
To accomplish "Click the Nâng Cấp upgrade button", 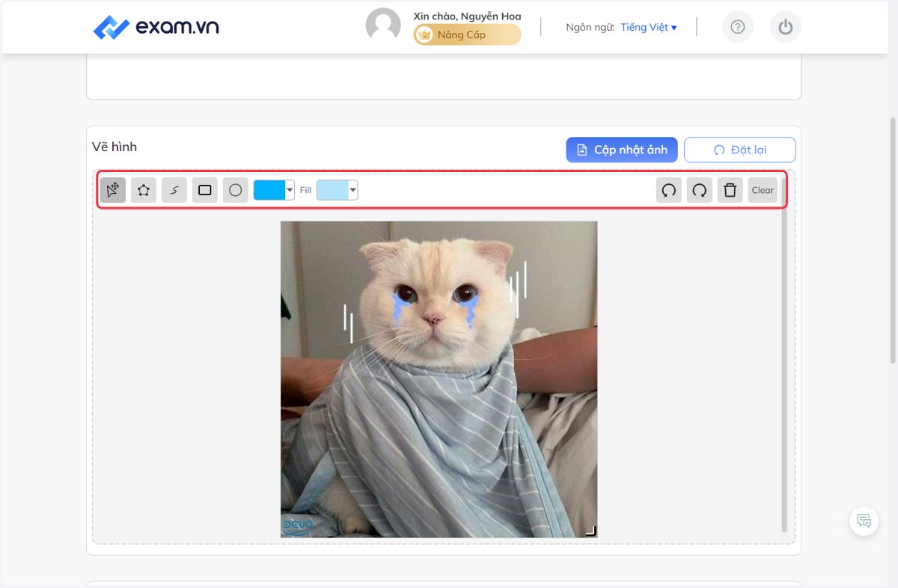I will [468, 34].
